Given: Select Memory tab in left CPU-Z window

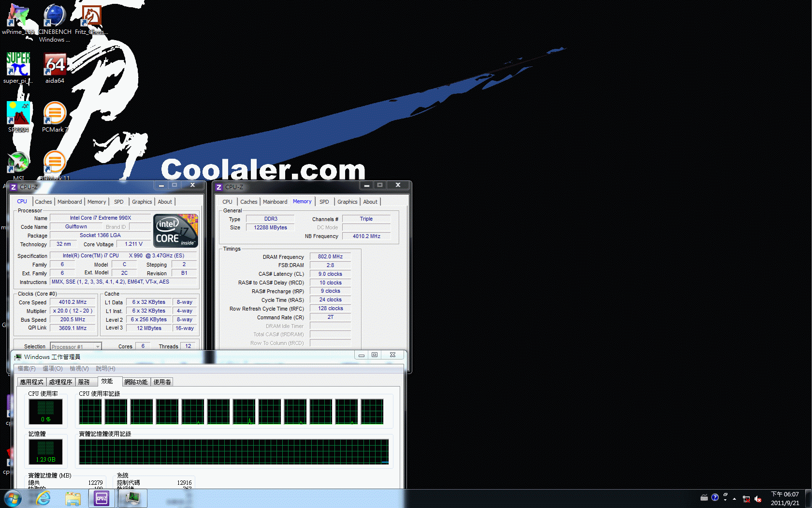Looking at the screenshot, I should pyautogui.click(x=97, y=202).
